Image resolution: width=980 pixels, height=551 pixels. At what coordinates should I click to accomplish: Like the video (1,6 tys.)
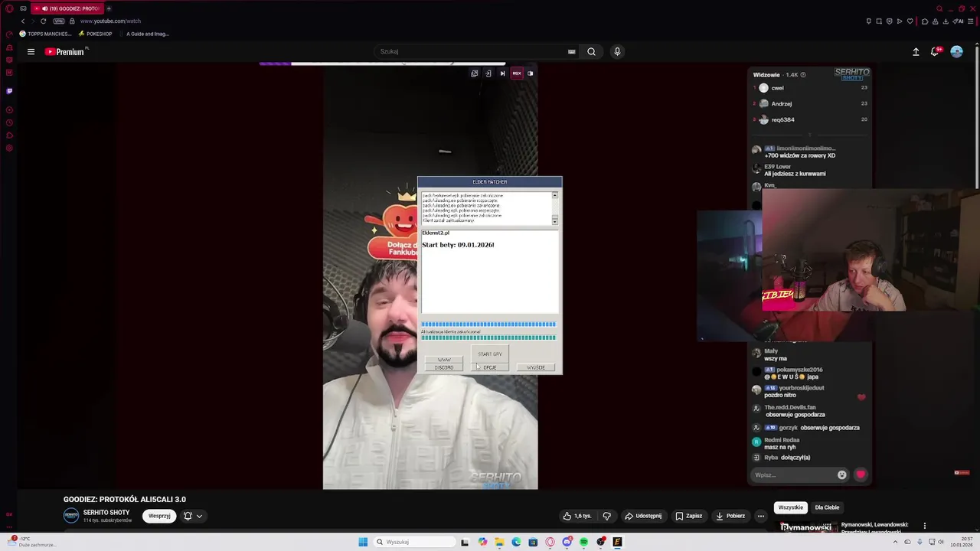(x=577, y=516)
